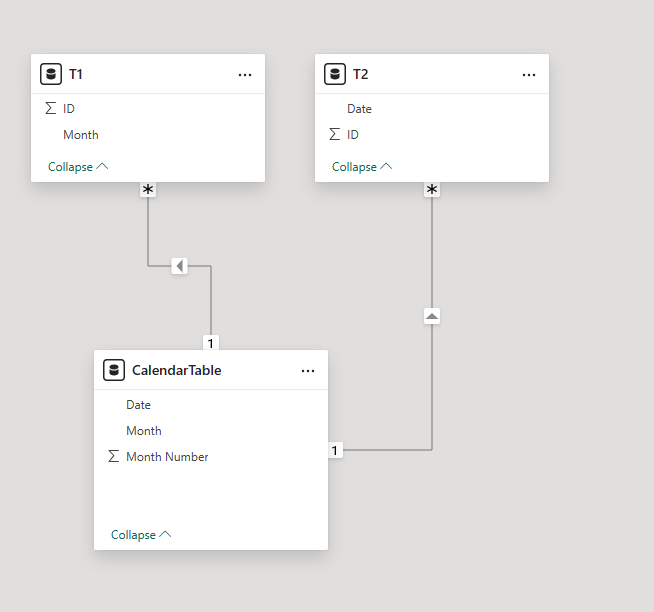
Task: Click the sigma icon beside Month Number
Action: tap(113, 456)
